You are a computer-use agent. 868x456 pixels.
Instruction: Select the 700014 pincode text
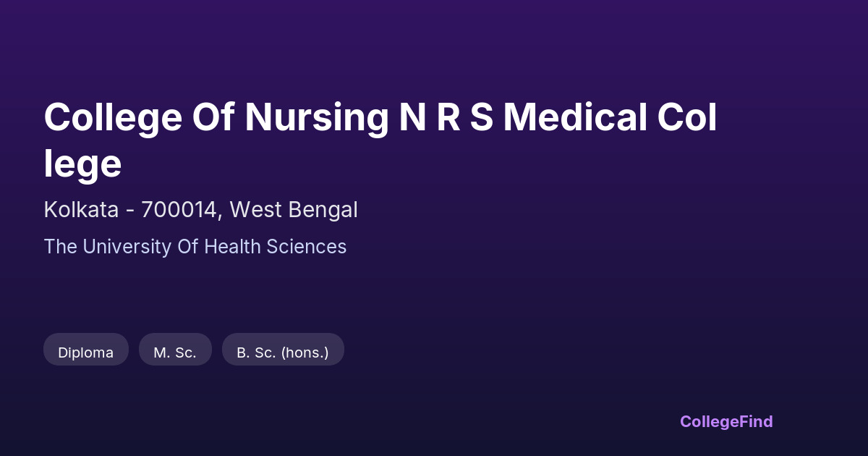click(x=181, y=210)
